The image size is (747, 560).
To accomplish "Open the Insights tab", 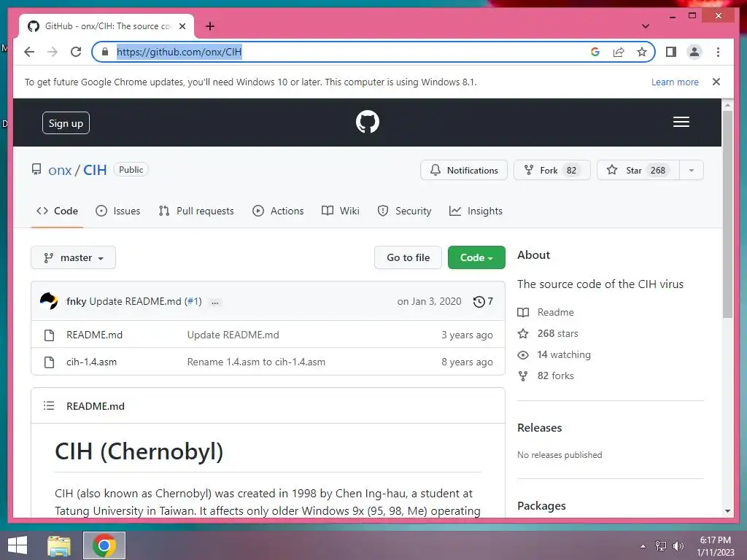I will tap(476, 211).
